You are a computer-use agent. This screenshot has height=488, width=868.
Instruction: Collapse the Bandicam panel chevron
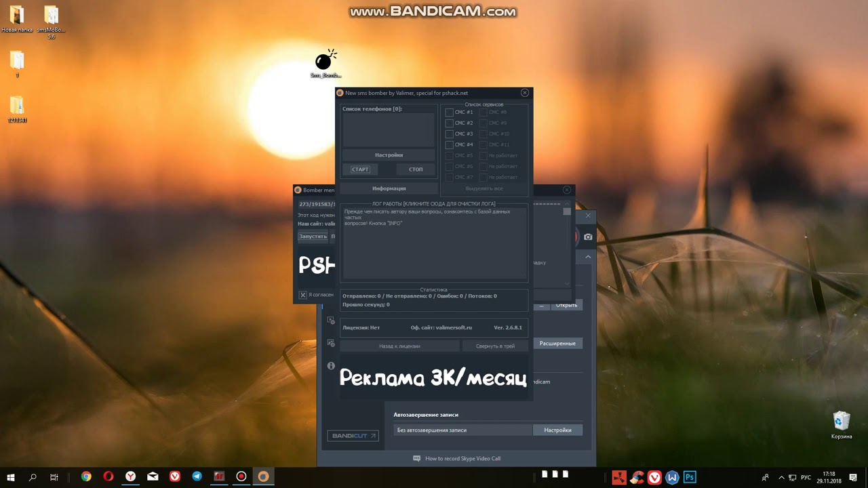(x=588, y=257)
